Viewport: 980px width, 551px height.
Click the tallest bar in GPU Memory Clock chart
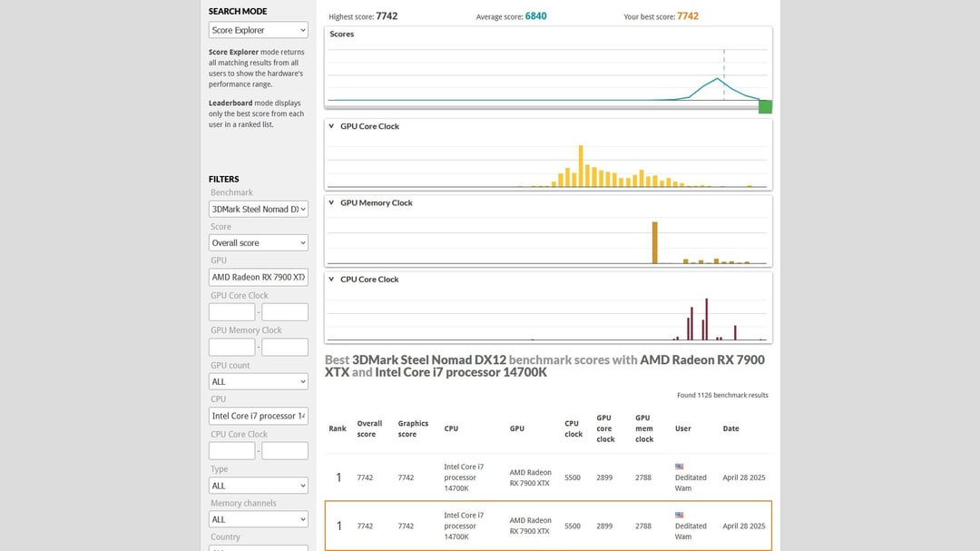(x=655, y=242)
